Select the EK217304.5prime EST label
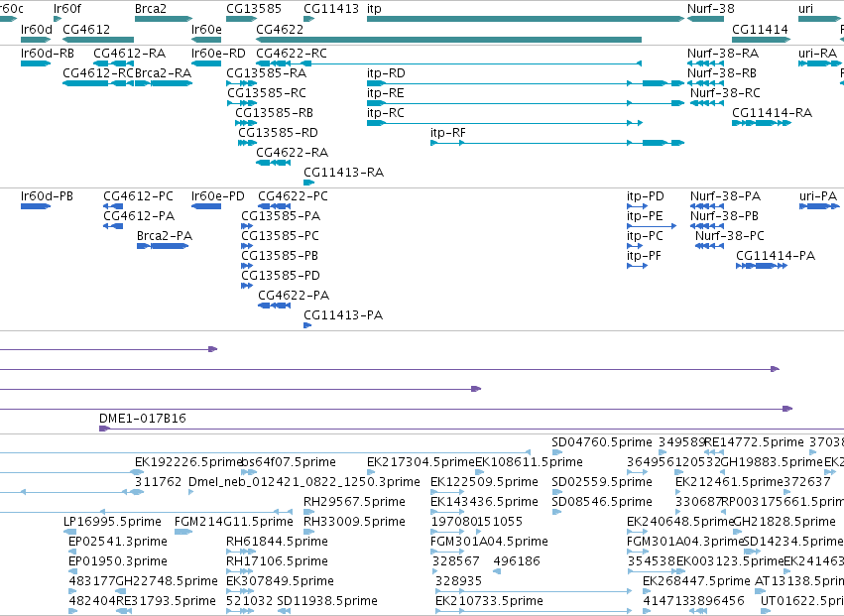 [x=421, y=462]
